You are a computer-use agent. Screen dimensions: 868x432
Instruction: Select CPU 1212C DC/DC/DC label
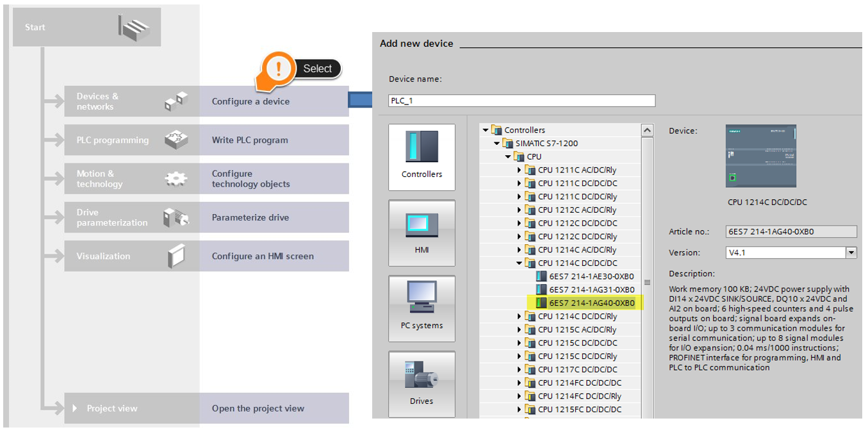pos(578,223)
